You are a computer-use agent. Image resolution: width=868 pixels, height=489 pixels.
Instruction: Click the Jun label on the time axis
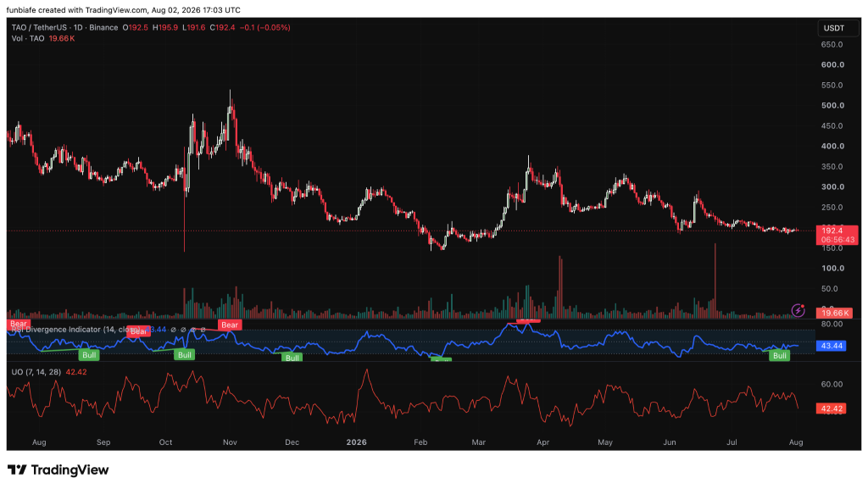670,442
